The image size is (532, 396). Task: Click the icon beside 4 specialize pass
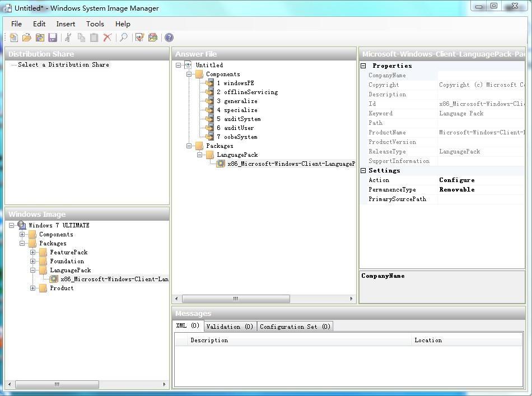(x=209, y=110)
